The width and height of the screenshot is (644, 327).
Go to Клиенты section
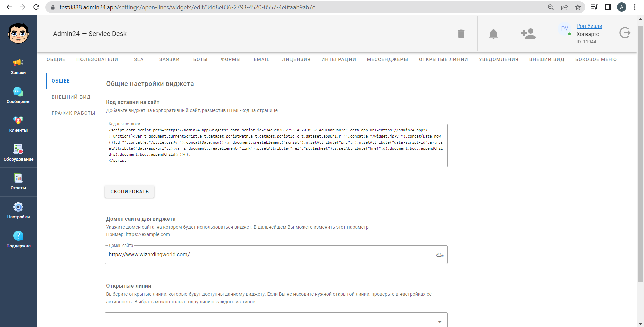pyautogui.click(x=18, y=124)
